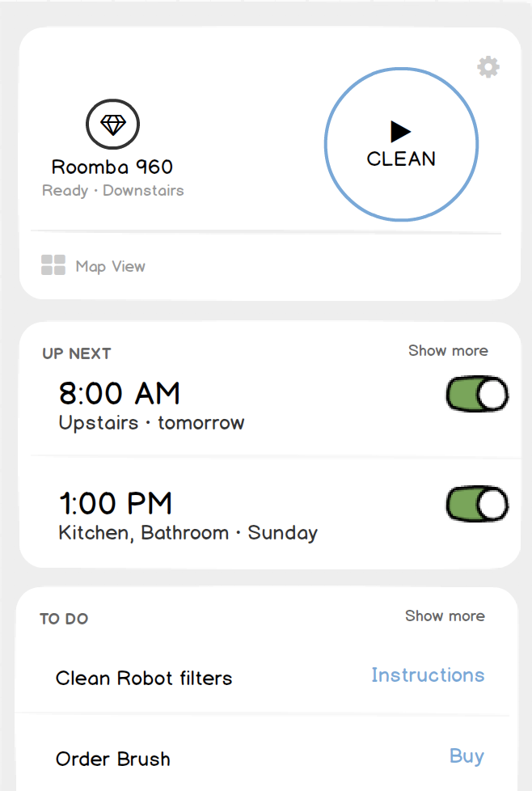The width and height of the screenshot is (532, 791).
Task: Disable the 8:00 AM schedule toggle
Action: tap(477, 394)
